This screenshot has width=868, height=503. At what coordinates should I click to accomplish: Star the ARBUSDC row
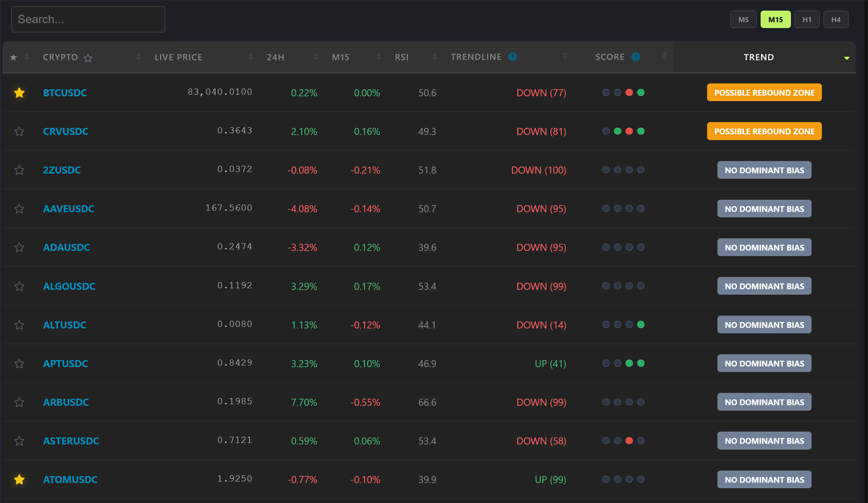(20, 402)
